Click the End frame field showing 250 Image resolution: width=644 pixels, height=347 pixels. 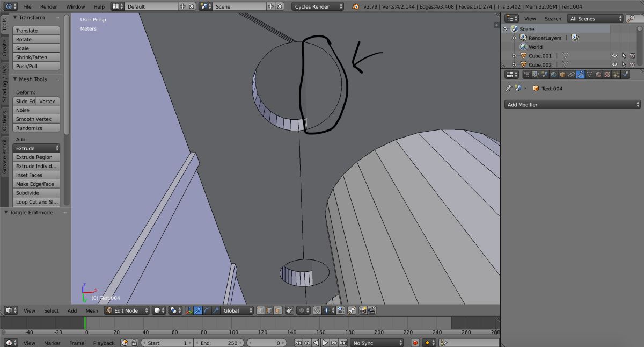pyautogui.click(x=219, y=343)
